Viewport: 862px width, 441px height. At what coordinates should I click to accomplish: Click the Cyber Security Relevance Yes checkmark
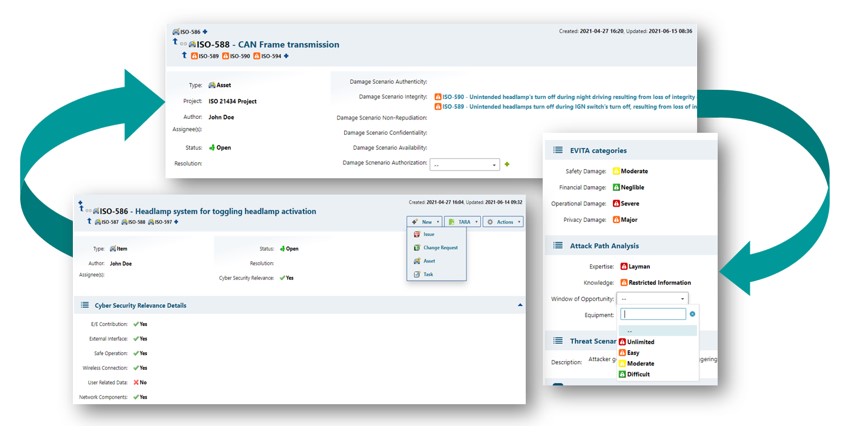point(282,278)
